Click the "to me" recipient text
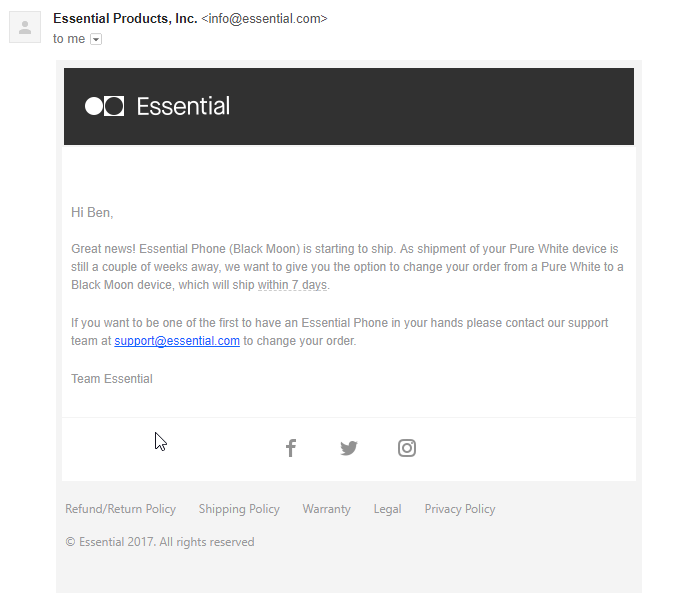The image size is (675, 613). [69, 39]
